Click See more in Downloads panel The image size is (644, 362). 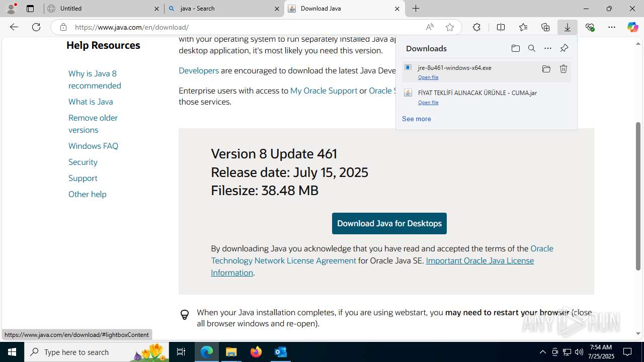pyautogui.click(x=417, y=119)
